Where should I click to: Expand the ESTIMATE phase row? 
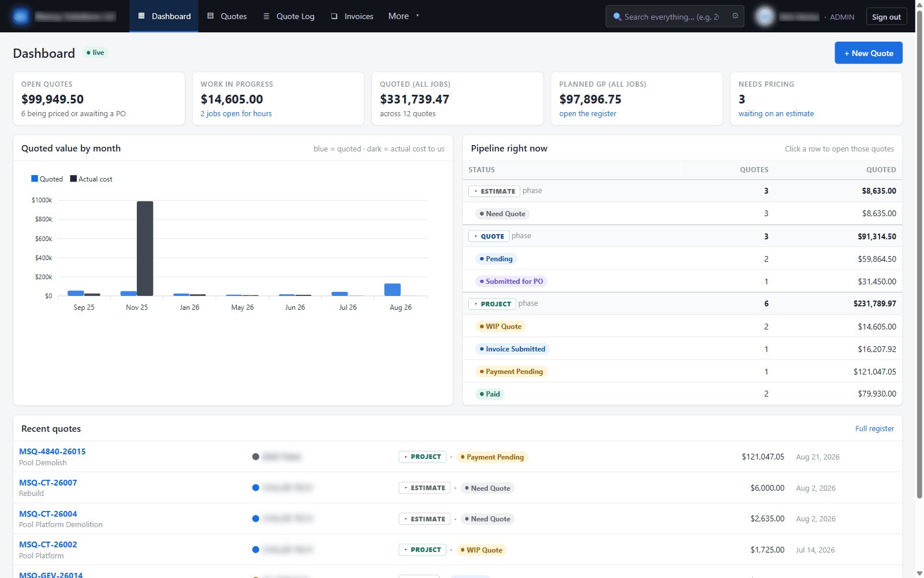point(495,191)
